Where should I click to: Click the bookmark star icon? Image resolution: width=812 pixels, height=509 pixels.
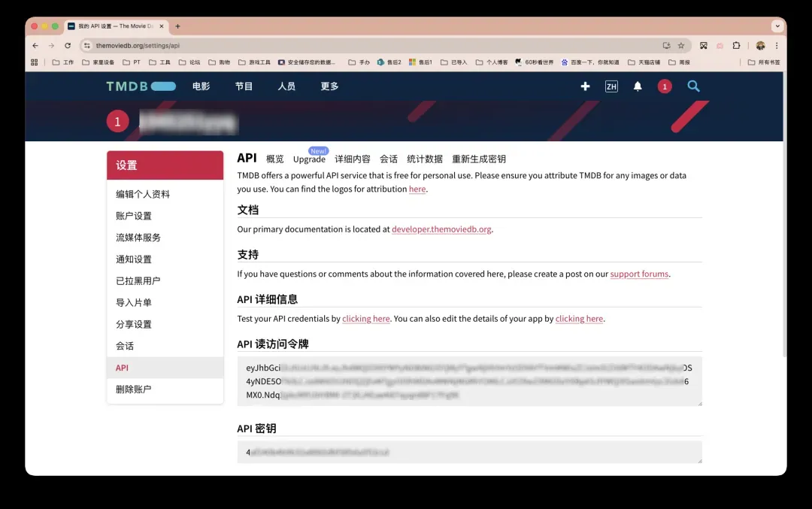pyautogui.click(x=681, y=46)
